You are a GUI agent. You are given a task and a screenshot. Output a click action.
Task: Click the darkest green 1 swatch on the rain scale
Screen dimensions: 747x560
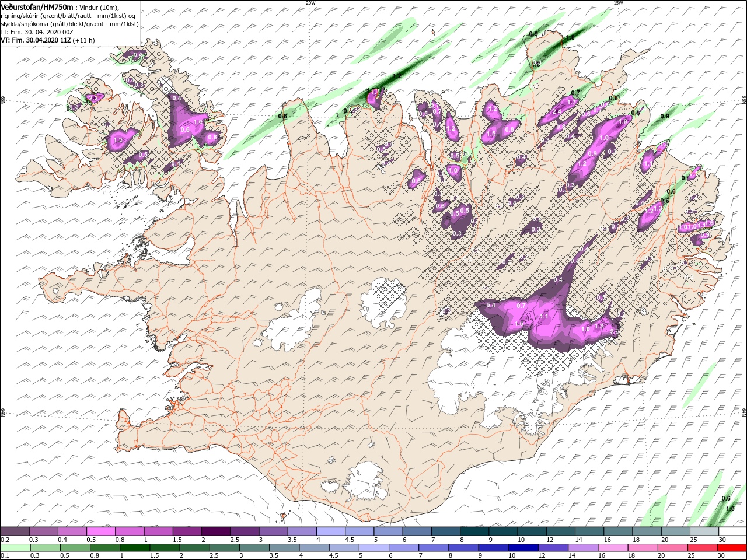point(134,548)
